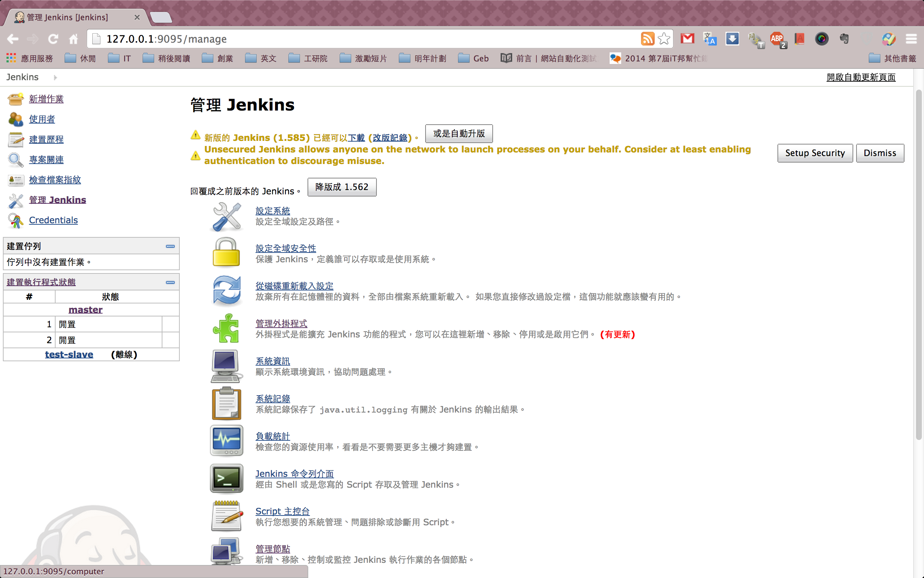Click the 設定系統 wrench and screwdriver icon
This screenshot has width=924, height=578.
226,217
